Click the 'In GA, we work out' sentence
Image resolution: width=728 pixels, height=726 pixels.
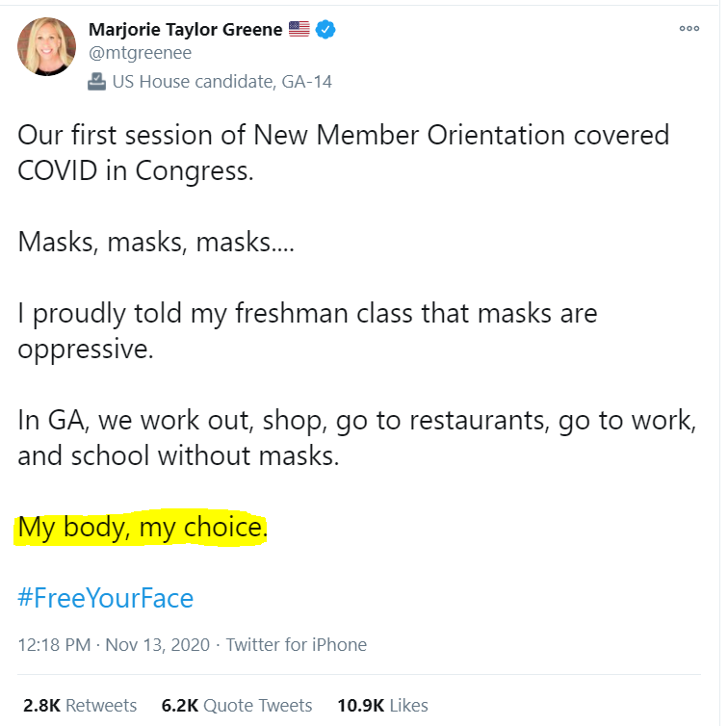pyautogui.click(x=356, y=438)
